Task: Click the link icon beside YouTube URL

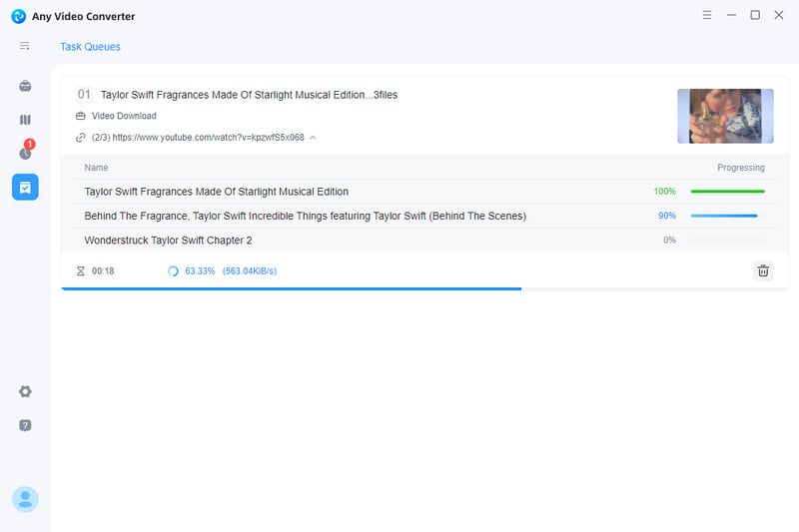Action: (81, 138)
